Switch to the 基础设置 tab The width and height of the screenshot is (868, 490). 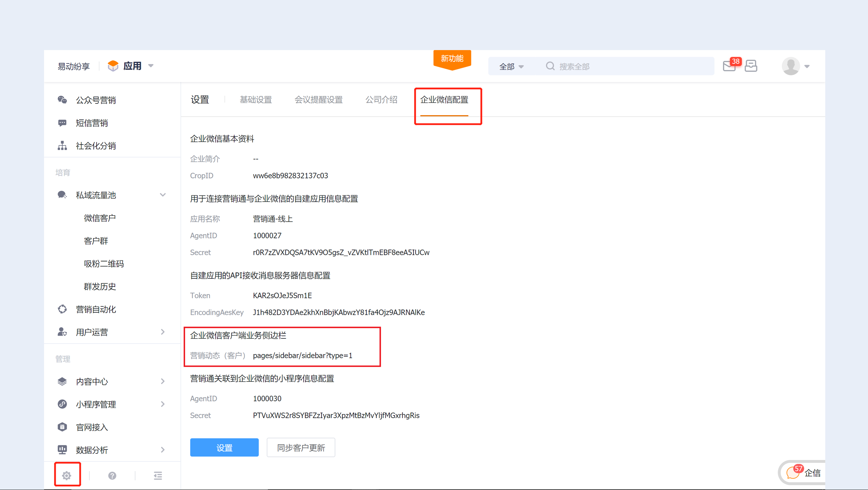[256, 100]
